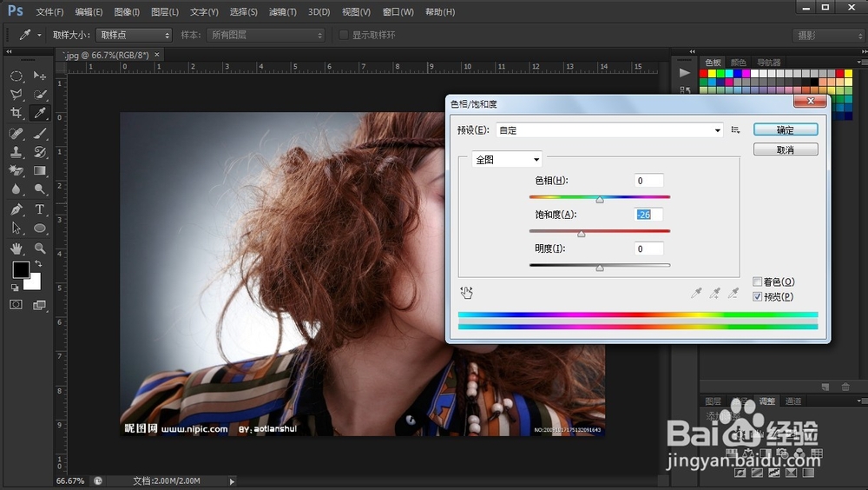Open the 全图 channel dropdown
The height and width of the screenshot is (490, 868).
[x=507, y=160]
